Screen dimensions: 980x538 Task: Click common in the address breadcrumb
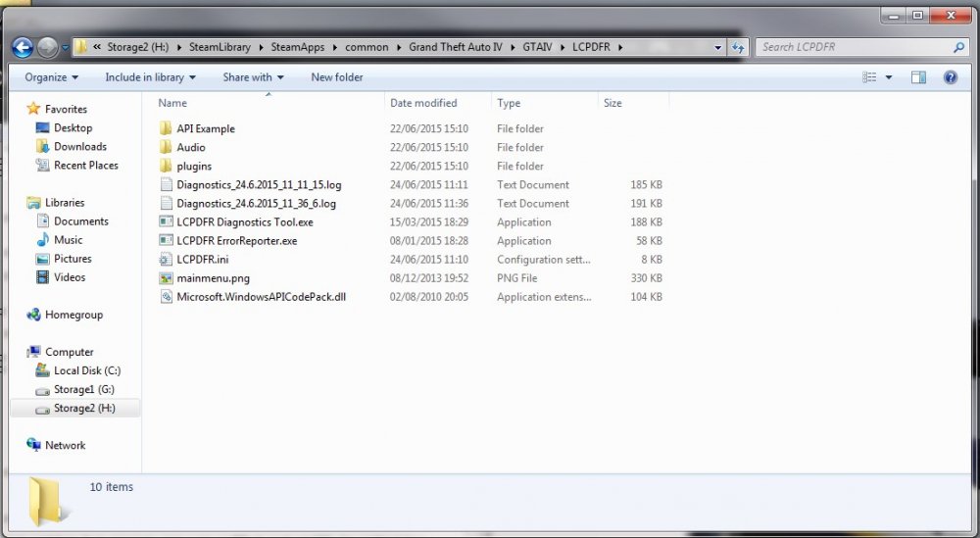367,47
